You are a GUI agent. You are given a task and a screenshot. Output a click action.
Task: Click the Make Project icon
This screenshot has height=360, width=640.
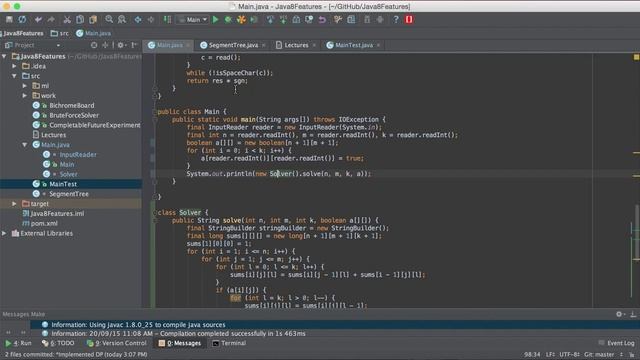[x=167, y=19]
